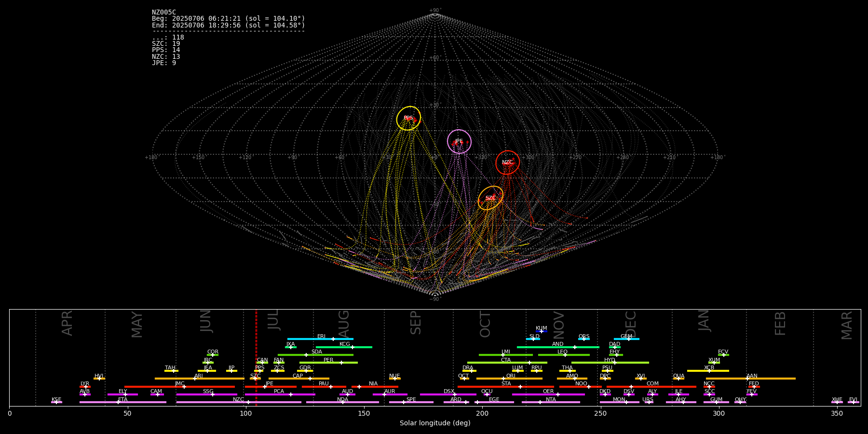
Task: Click the EVI shower label on the bottom row
Action: coord(853,400)
